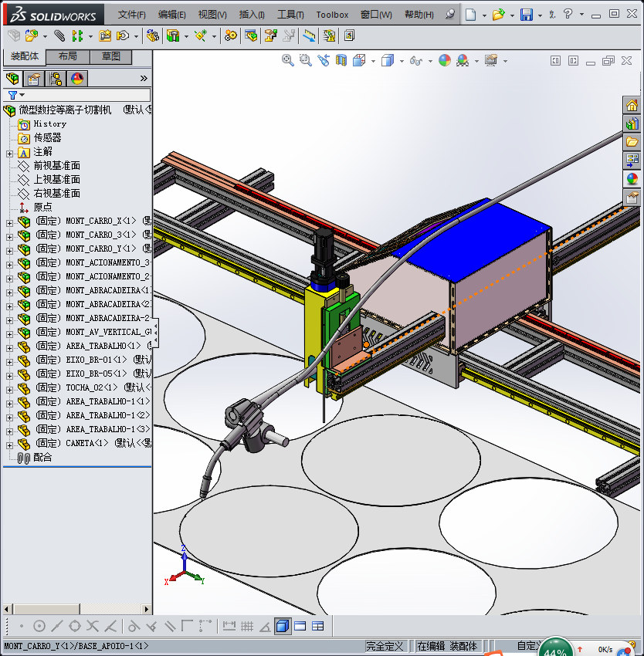Toggle the shaded 3D view button in bottom toolbar
The height and width of the screenshot is (656, 644).
pyautogui.click(x=283, y=626)
